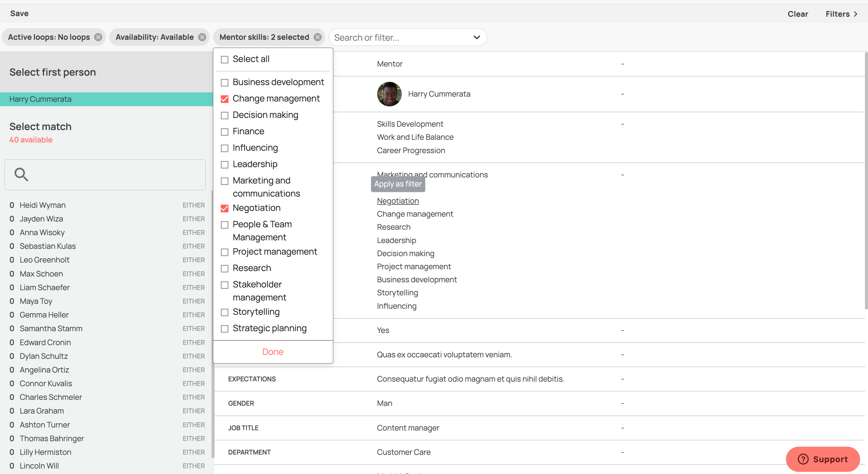868x474 pixels.
Task: Click Done to close skills dropdown
Action: (273, 352)
